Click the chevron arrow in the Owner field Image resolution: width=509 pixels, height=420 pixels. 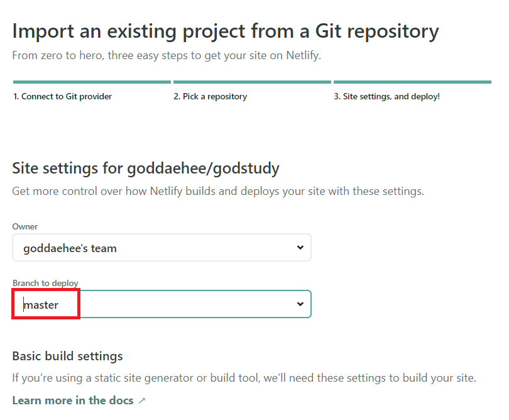[300, 248]
